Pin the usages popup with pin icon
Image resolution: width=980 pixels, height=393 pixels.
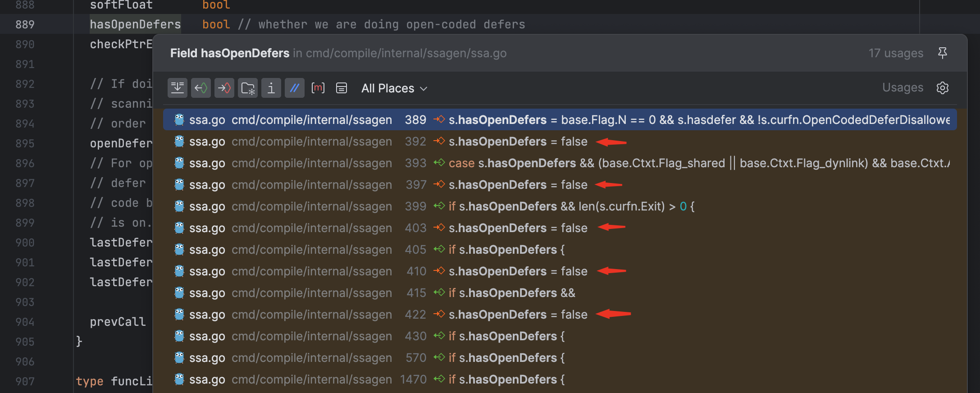942,53
